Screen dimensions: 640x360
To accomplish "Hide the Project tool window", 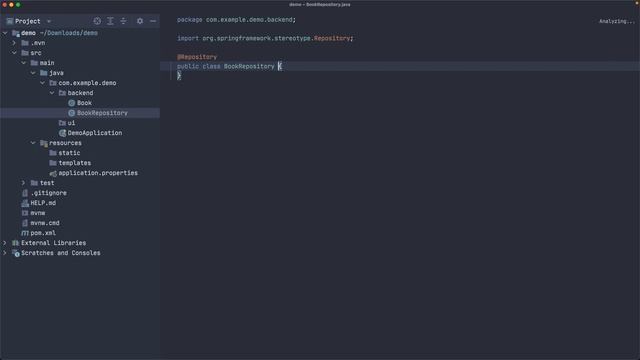I will [153, 21].
